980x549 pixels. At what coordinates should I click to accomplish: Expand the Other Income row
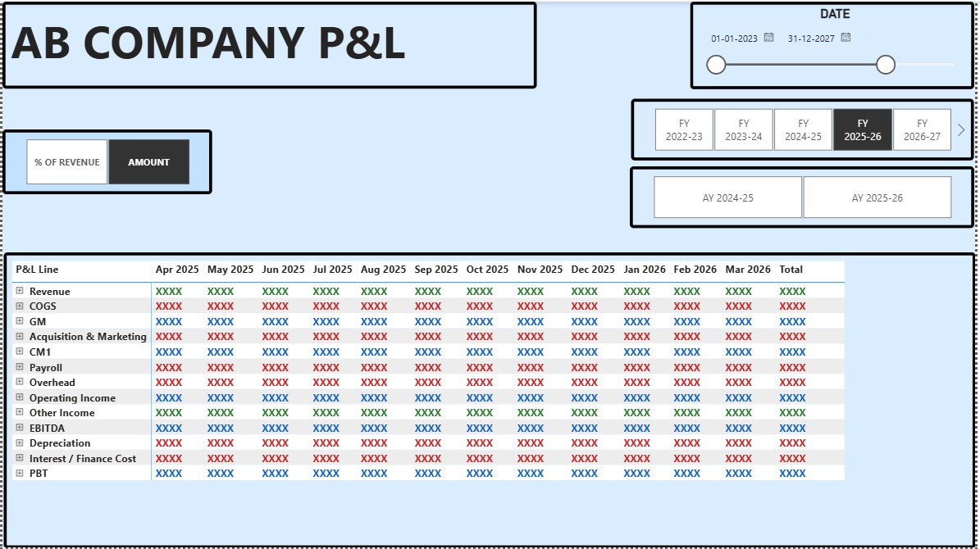pos(20,412)
